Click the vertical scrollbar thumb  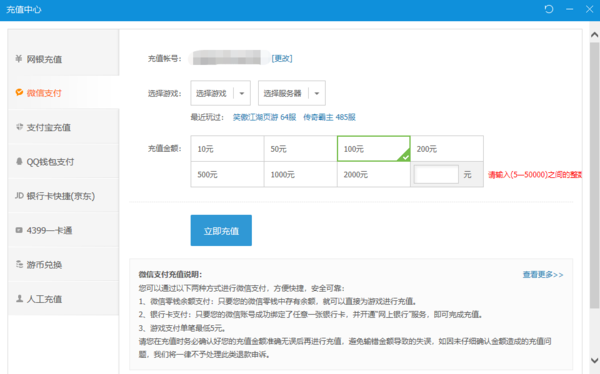click(594, 175)
